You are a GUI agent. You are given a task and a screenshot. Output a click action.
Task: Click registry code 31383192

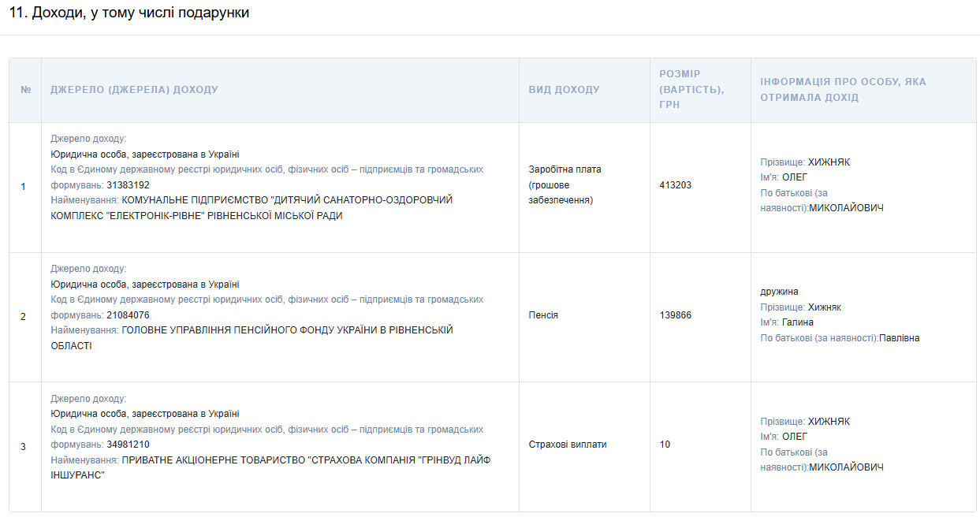(x=128, y=185)
